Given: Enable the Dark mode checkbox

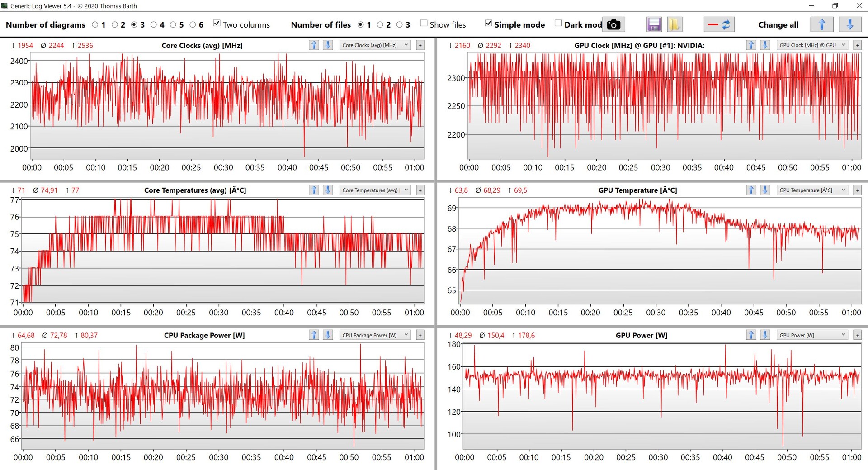Looking at the screenshot, I should 558,24.
